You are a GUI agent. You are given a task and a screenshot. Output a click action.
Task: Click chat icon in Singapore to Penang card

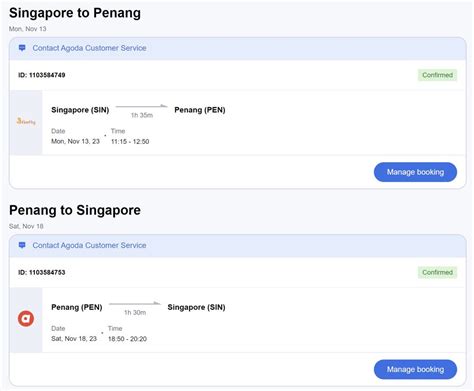click(x=22, y=48)
